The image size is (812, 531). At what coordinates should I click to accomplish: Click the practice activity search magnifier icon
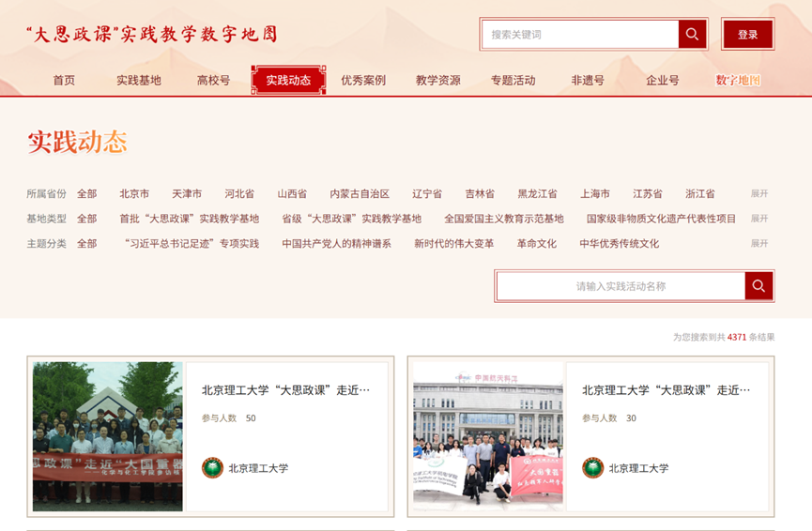(758, 286)
